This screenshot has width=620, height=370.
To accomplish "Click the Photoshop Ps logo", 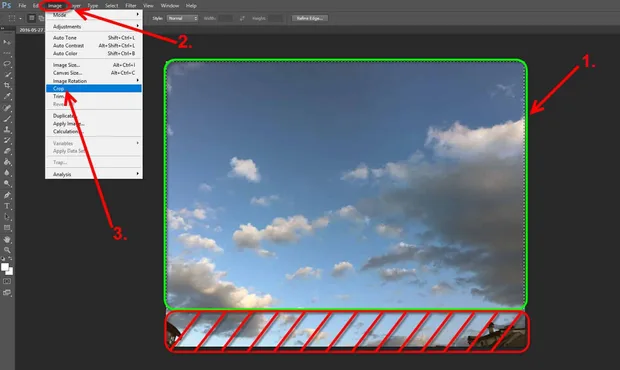I will (x=6, y=6).
